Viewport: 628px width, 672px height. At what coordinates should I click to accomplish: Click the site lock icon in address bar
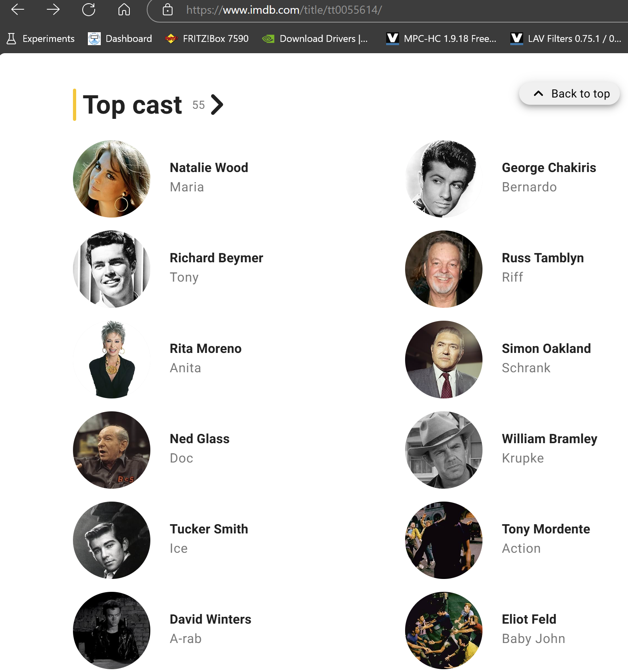168,10
